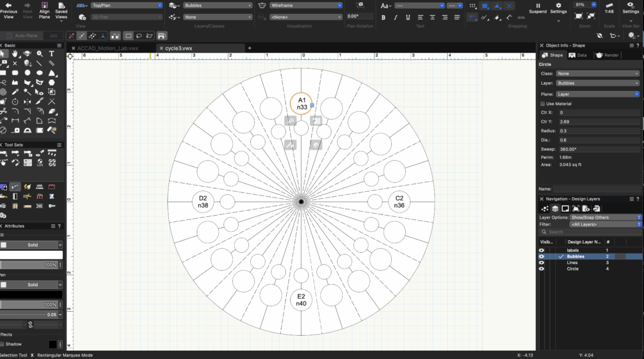644x359 pixels.
Task: Select the Offset tool
Action: click(40, 111)
